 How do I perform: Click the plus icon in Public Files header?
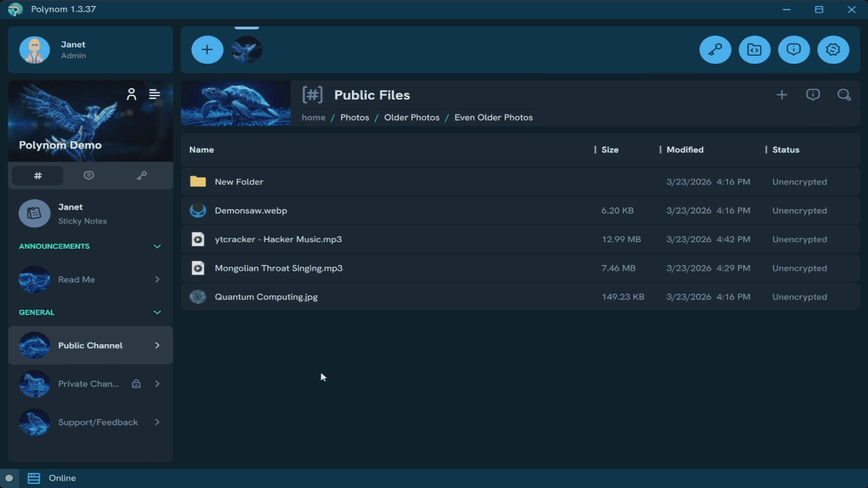(x=782, y=95)
